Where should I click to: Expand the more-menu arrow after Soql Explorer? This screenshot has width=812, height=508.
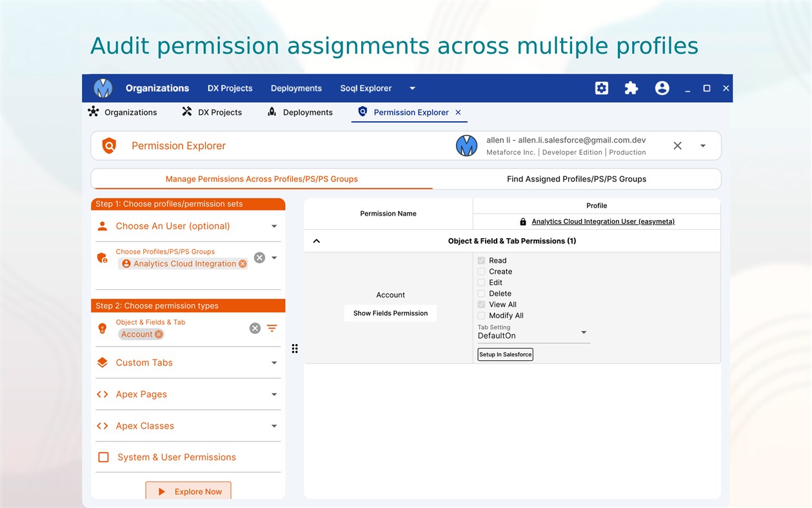412,88
